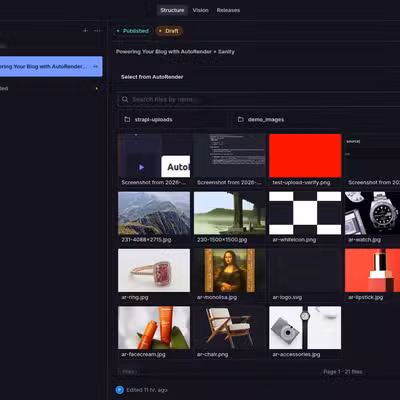Click the Edited 11 hr. ago status
Image resolution: width=400 pixels, height=400 pixels.
[x=147, y=390]
